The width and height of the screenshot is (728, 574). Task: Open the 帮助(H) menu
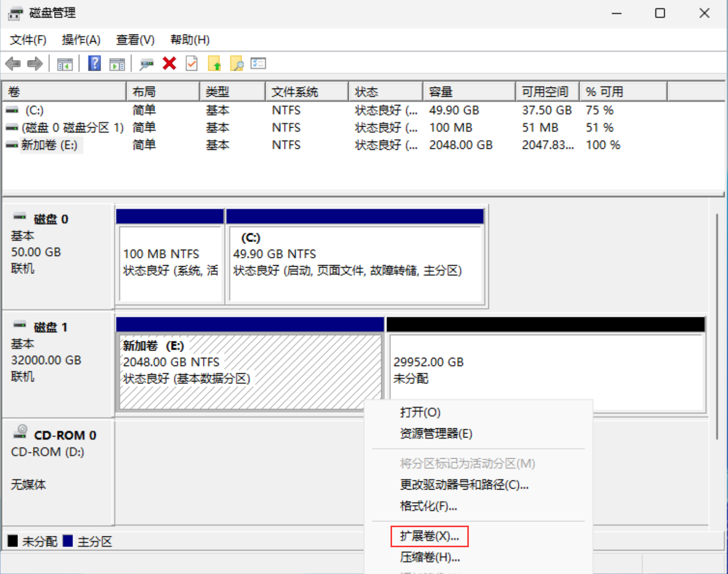(190, 40)
